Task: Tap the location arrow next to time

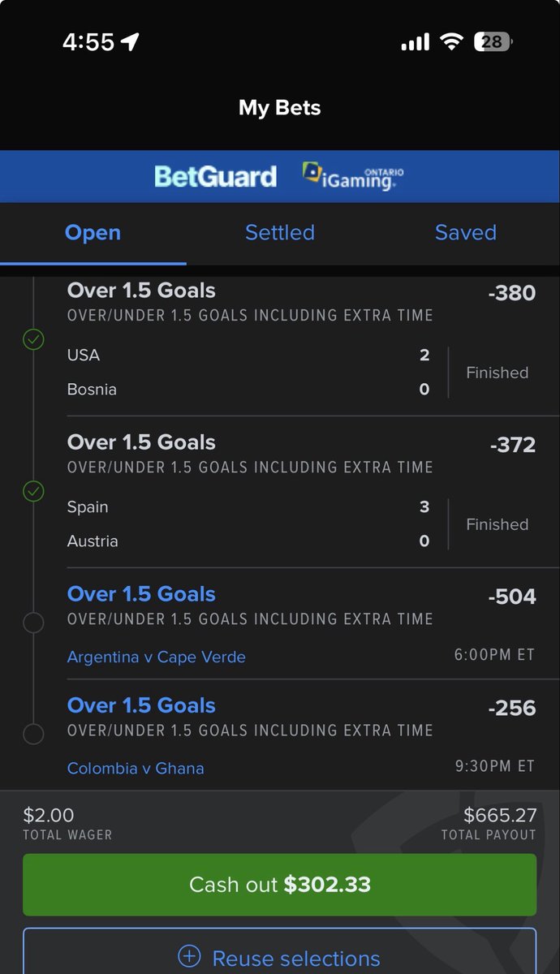Action: pyautogui.click(x=130, y=42)
